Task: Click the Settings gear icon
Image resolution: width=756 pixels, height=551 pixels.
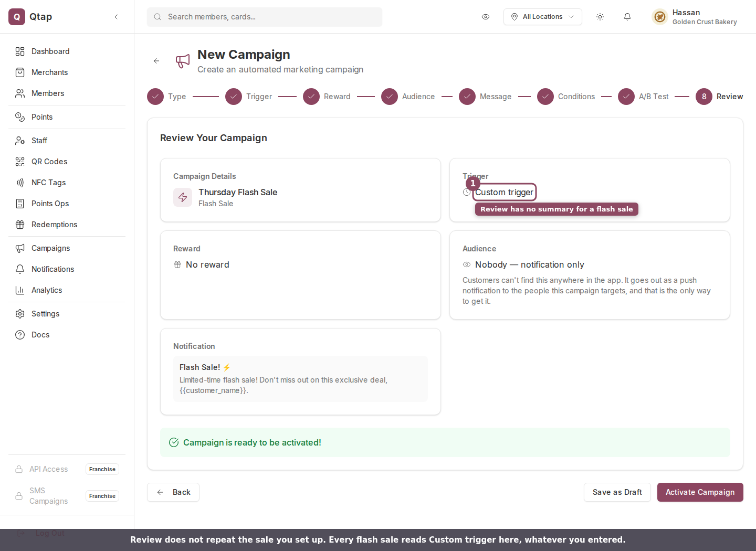Action: pyautogui.click(x=20, y=314)
